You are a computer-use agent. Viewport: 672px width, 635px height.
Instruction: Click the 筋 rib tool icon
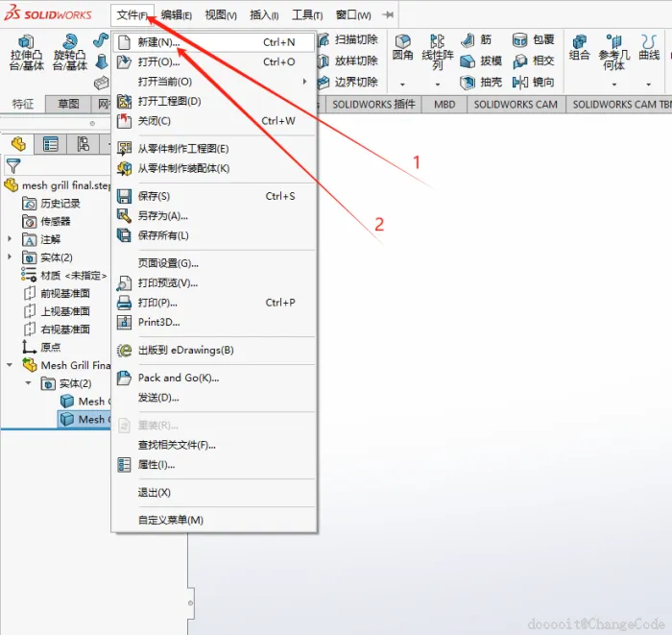pos(468,40)
